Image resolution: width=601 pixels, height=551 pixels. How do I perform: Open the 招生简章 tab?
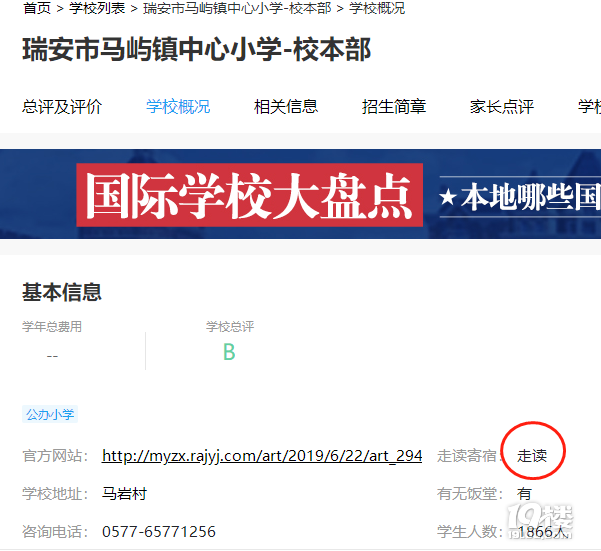click(x=394, y=107)
